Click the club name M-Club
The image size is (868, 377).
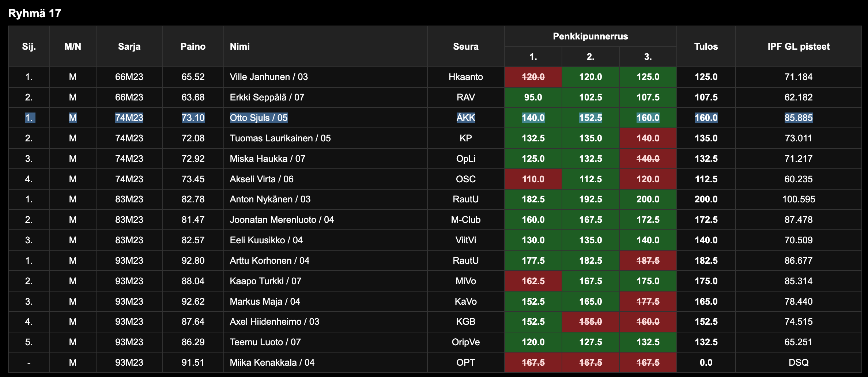[465, 220]
